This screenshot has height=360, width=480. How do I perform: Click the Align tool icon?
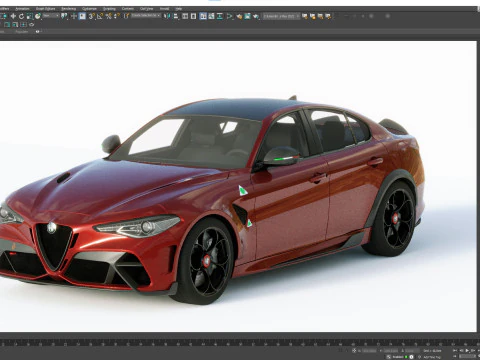(176, 16)
